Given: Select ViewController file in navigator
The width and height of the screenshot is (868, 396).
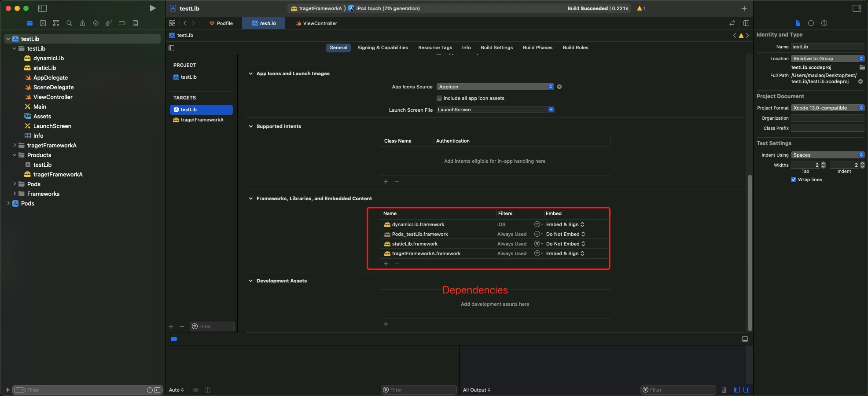Looking at the screenshot, I should point(53,97).
